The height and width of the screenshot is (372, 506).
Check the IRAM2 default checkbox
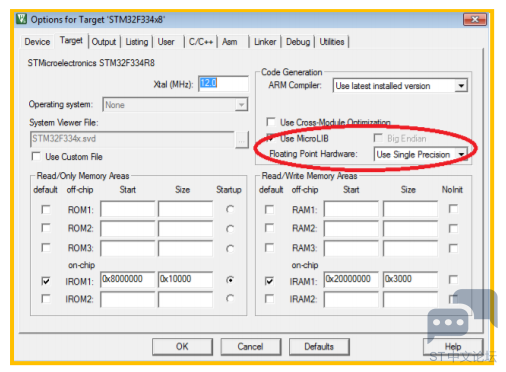tap(269, 298)
